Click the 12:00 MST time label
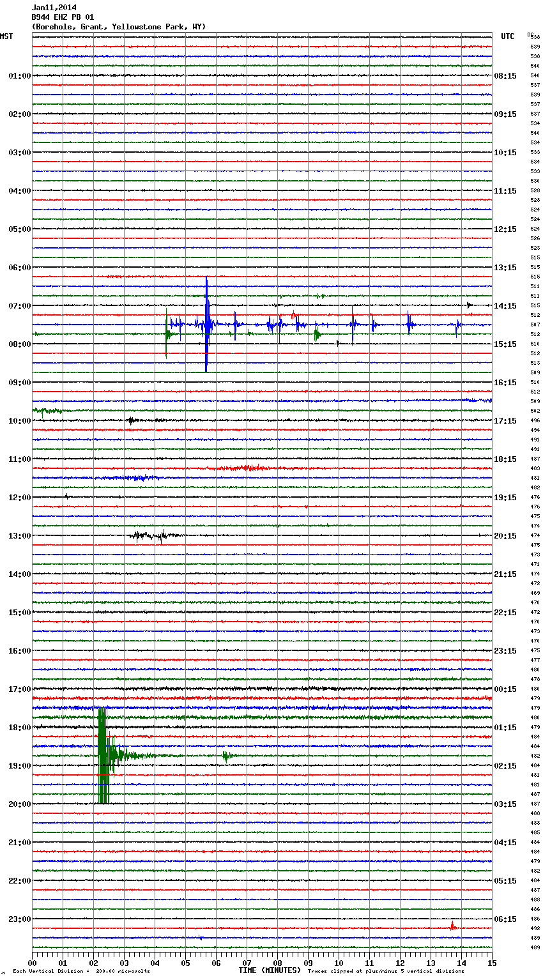The height and width of the screenshot is (980, 543). (19, 498)
